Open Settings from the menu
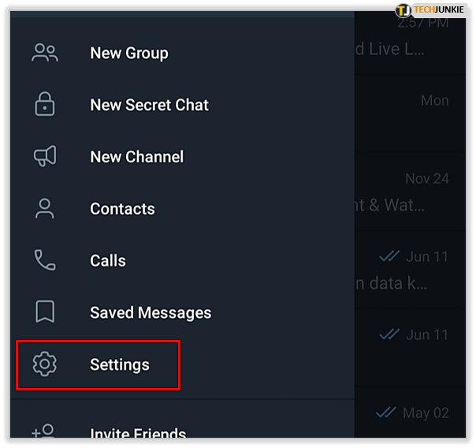 pos(119,364)
